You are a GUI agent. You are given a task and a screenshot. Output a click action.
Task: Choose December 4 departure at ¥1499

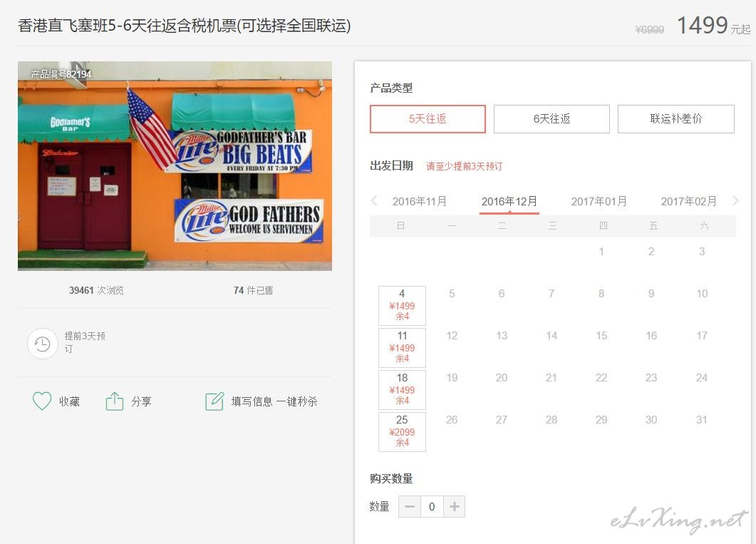402,305
